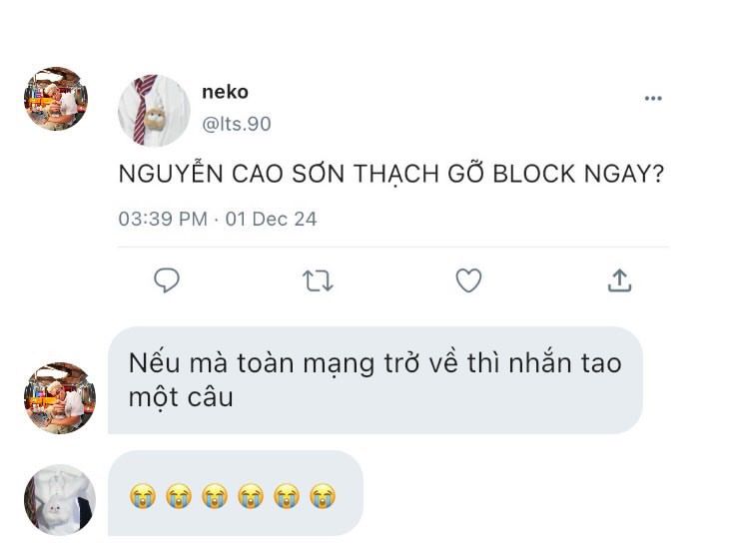Click the 01 Dec 24 date
The height and width of the screenshot is (560, 732).
pyautogui.click(x=271, y=219)
